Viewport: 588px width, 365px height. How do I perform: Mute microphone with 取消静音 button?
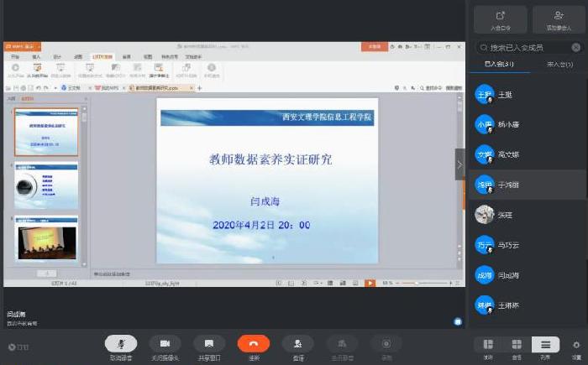[x=121, y=343]
